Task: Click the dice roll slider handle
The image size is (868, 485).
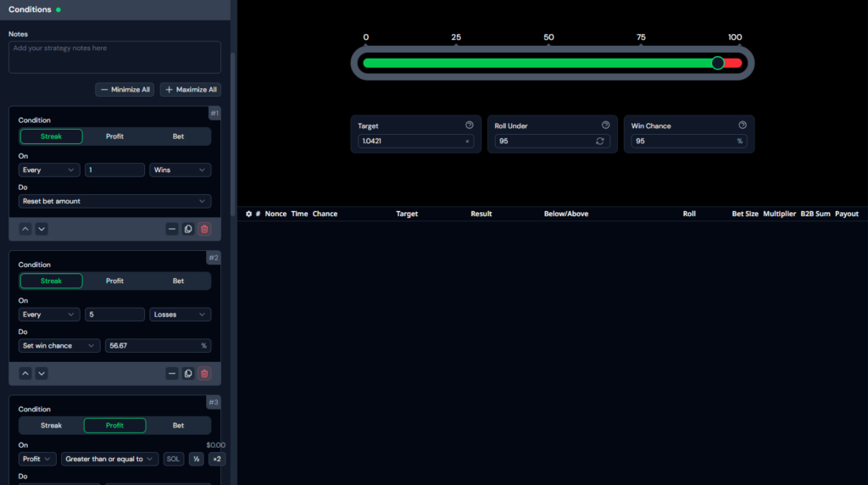Action: click(718, 63)
